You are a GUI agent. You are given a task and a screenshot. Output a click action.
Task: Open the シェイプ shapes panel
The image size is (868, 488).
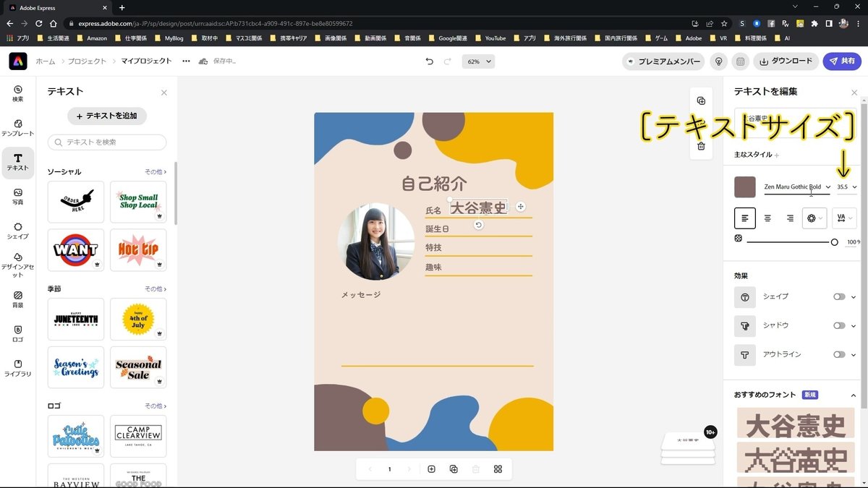[17, 231]
